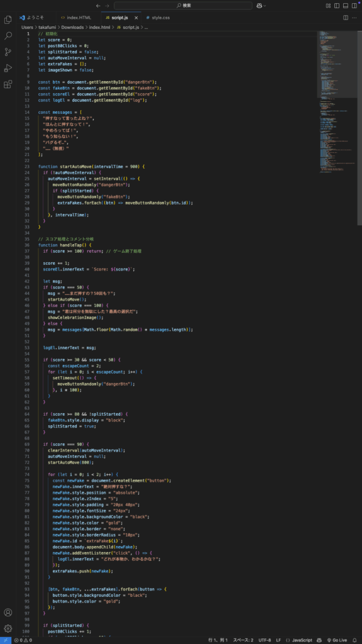The height and width of the screenshot is (644, 362).
Task: Open the notifications bell in status bar
Action: tap(354, 640)
